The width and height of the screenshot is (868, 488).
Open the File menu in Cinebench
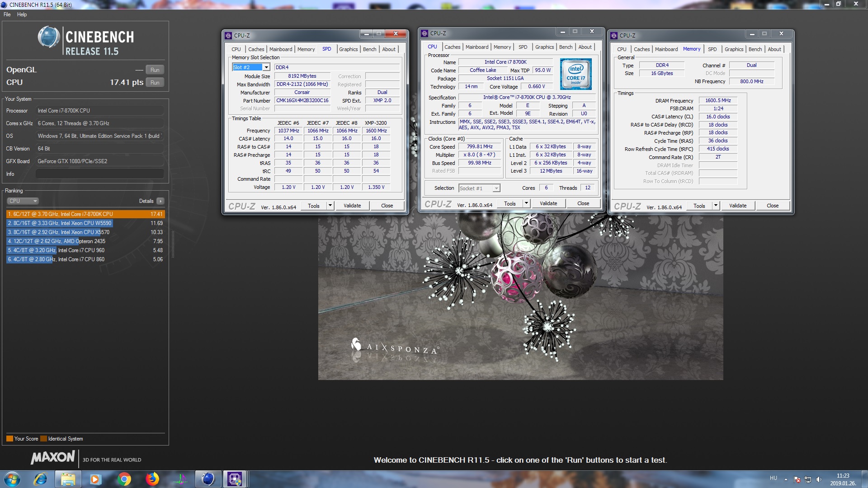tap(7, 14)
